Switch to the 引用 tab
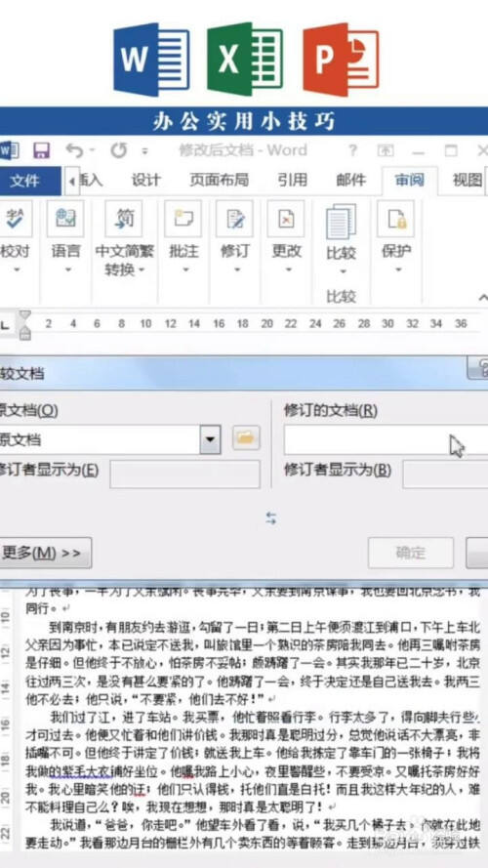 (293, 180)
